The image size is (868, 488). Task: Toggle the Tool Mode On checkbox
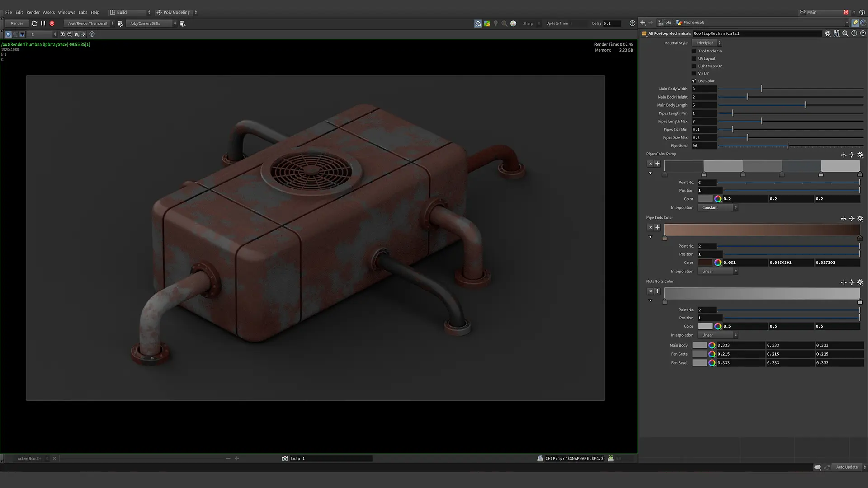[694, 51]
